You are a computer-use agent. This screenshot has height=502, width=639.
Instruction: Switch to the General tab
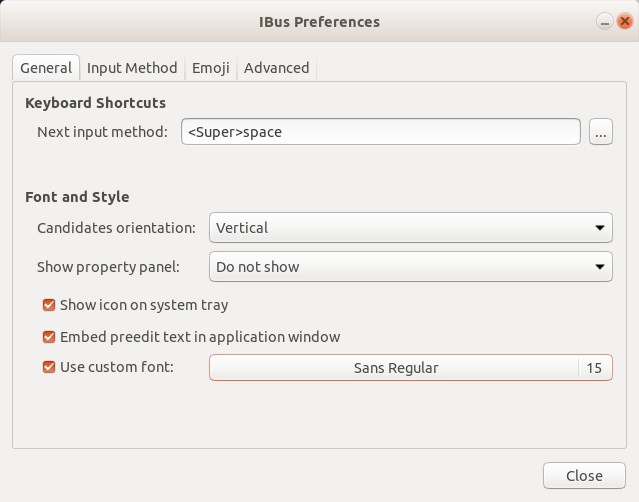tap(46, 68)
